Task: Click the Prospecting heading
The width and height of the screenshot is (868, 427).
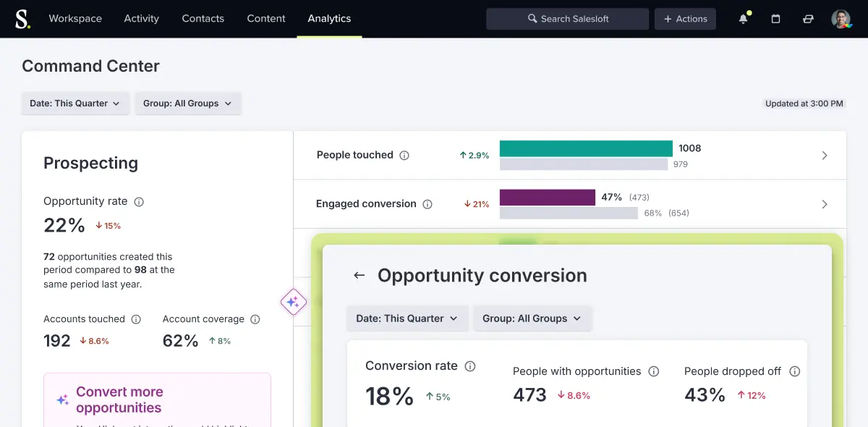Action: [90, 164]
